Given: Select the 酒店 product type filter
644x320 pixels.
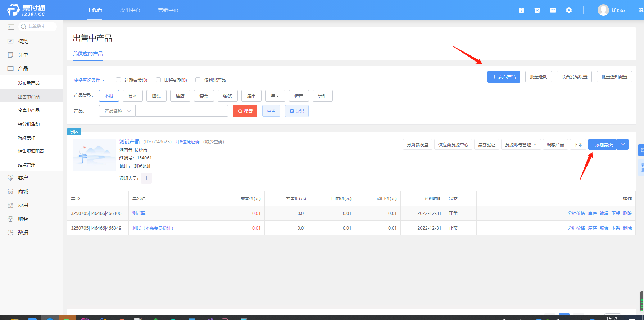Looking at the screenshot, I should pos(180,96).
